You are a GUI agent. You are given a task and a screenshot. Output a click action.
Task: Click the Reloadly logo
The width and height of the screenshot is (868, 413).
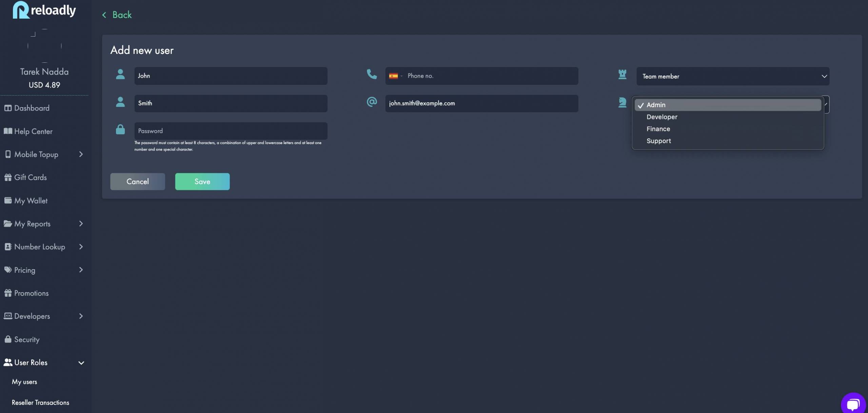coord(44,9)
